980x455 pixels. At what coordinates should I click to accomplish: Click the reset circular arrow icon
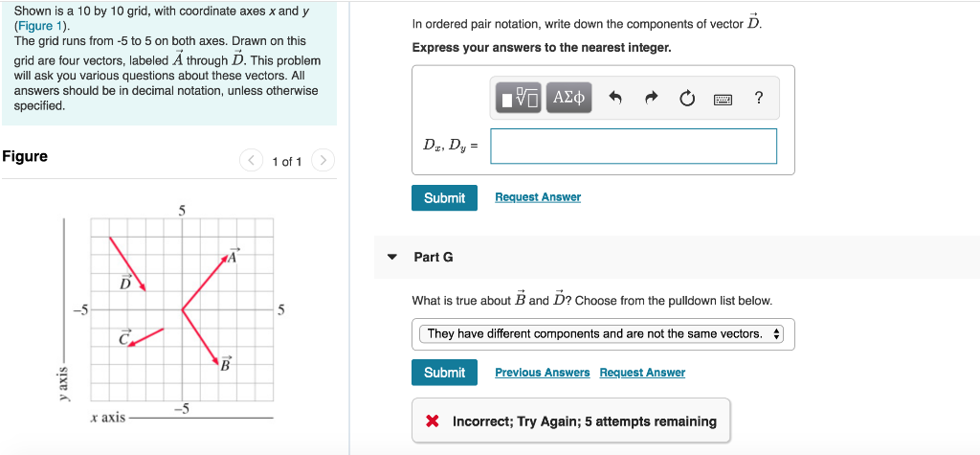click(x=687, y=99)
